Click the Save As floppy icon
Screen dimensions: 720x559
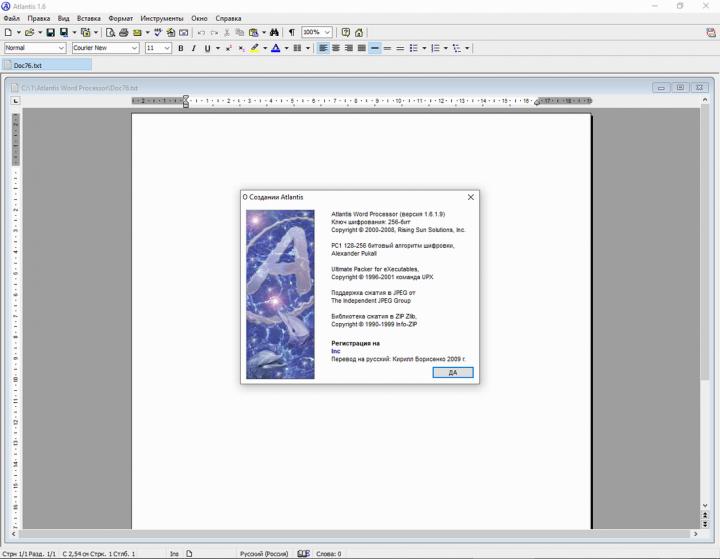(64, 33)
